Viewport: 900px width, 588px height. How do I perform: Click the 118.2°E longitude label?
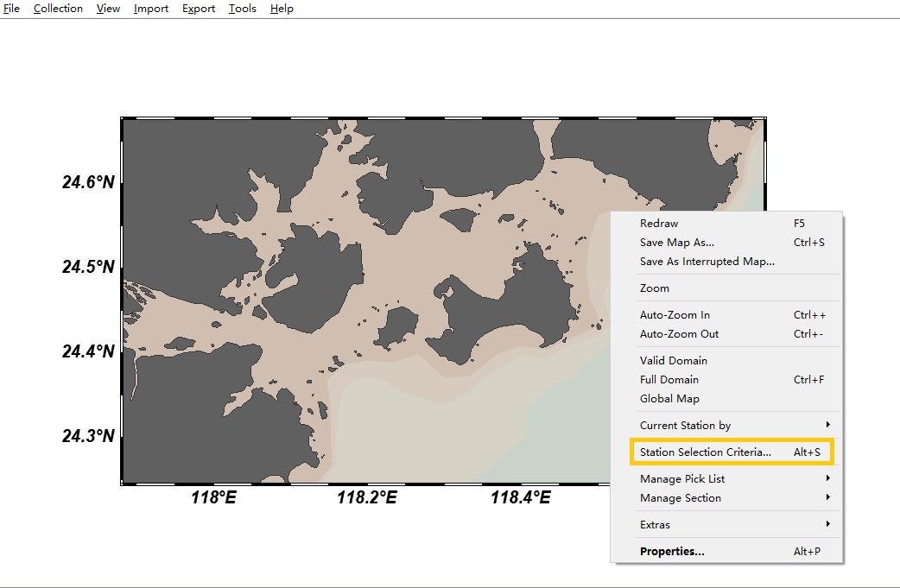(367, 496)
